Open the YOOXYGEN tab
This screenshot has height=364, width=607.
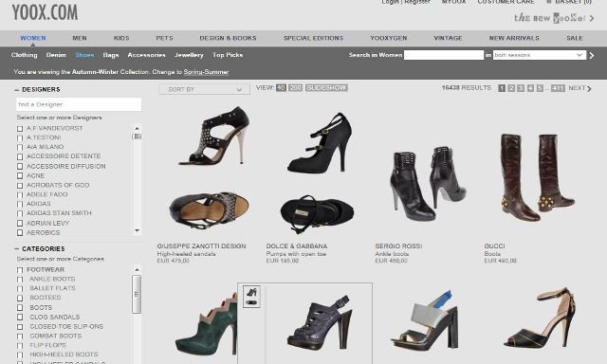388,38
